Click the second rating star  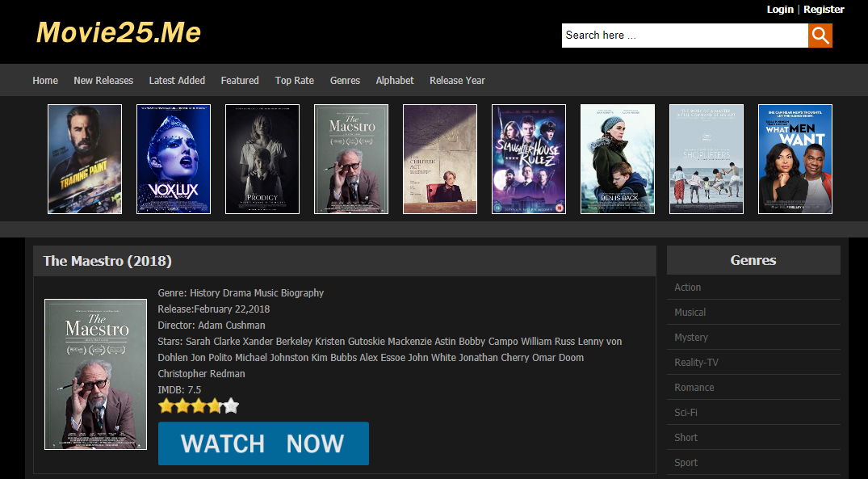182,406
